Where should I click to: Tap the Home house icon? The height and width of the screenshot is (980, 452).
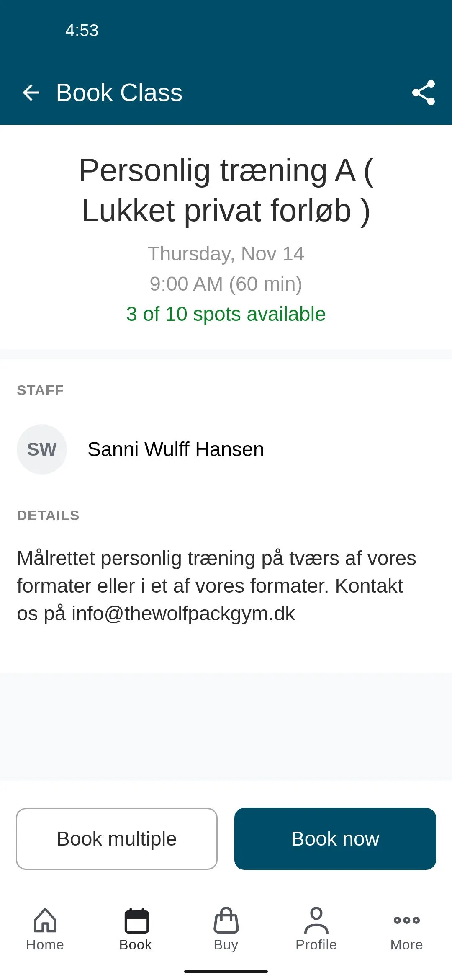pos(45,920)
